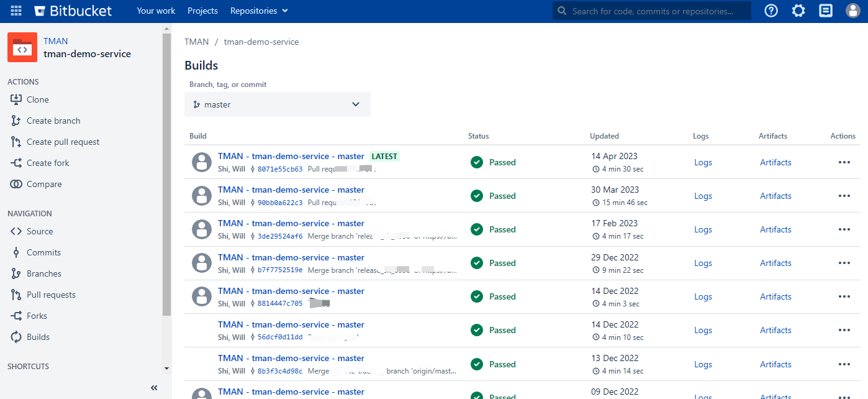
Task: Click TMAN in the breadcrumb
Action: [197, 42]
